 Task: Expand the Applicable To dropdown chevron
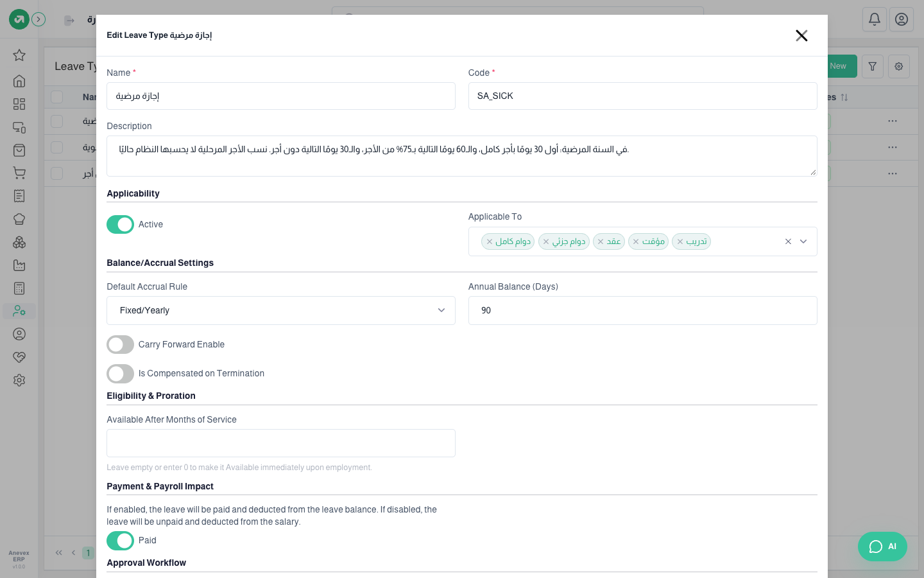tap(803, 241)
